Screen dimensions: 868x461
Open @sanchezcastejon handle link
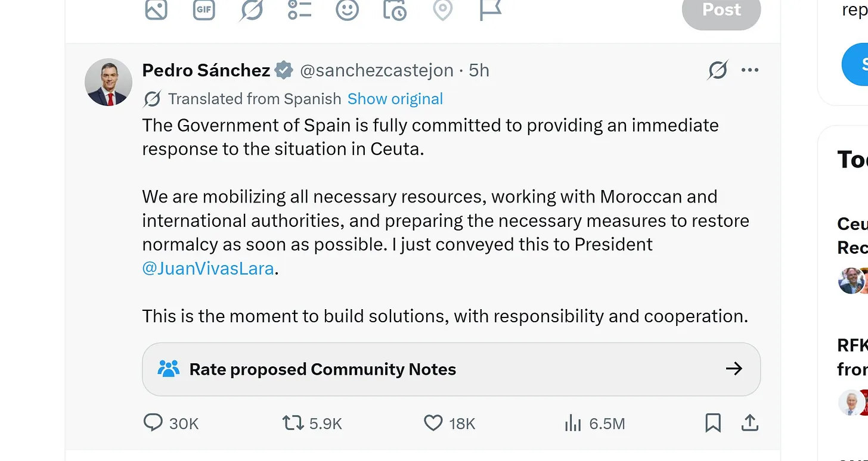pos(377,70)
